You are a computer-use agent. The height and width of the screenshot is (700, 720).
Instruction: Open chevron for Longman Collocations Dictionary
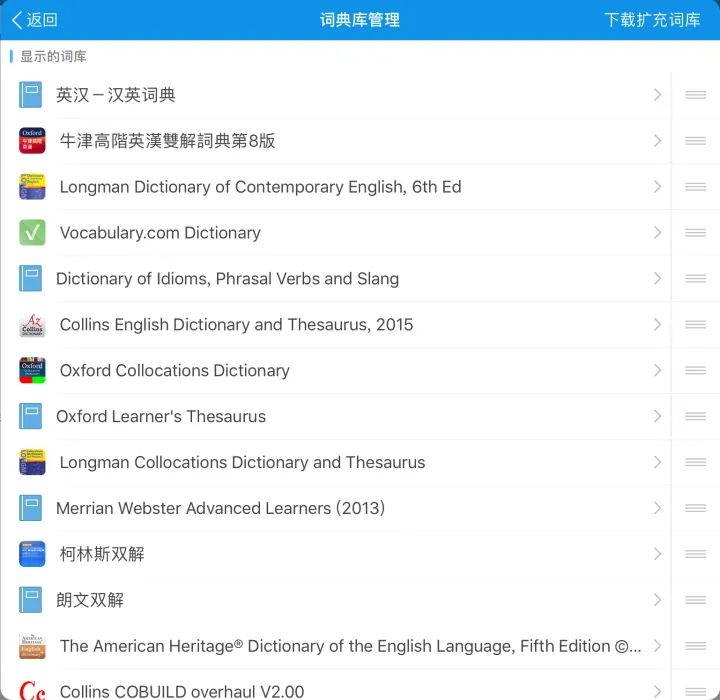658,462
